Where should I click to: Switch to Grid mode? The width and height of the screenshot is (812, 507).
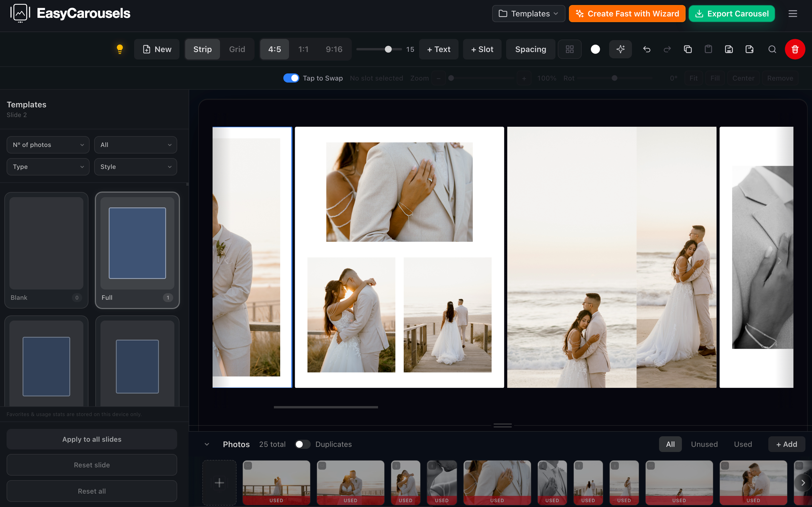pyautogui.click(x=237, y=49)
